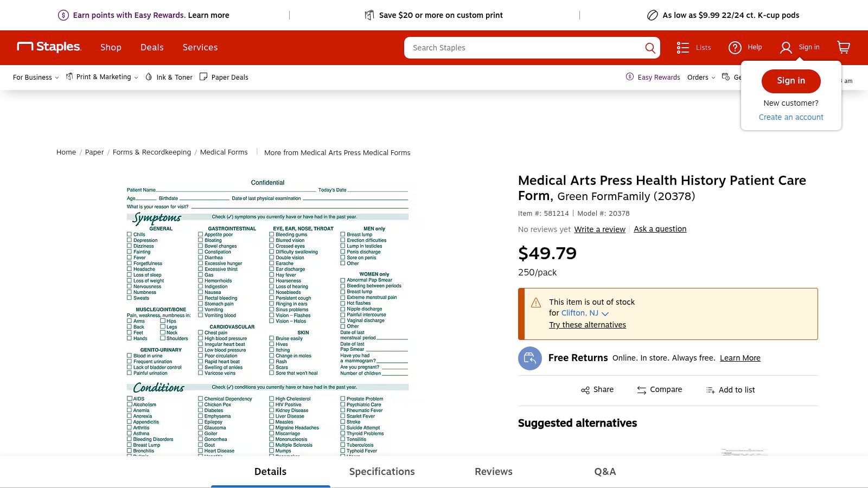
Task: Open the Services menu
Action: (x=200, y=48)
